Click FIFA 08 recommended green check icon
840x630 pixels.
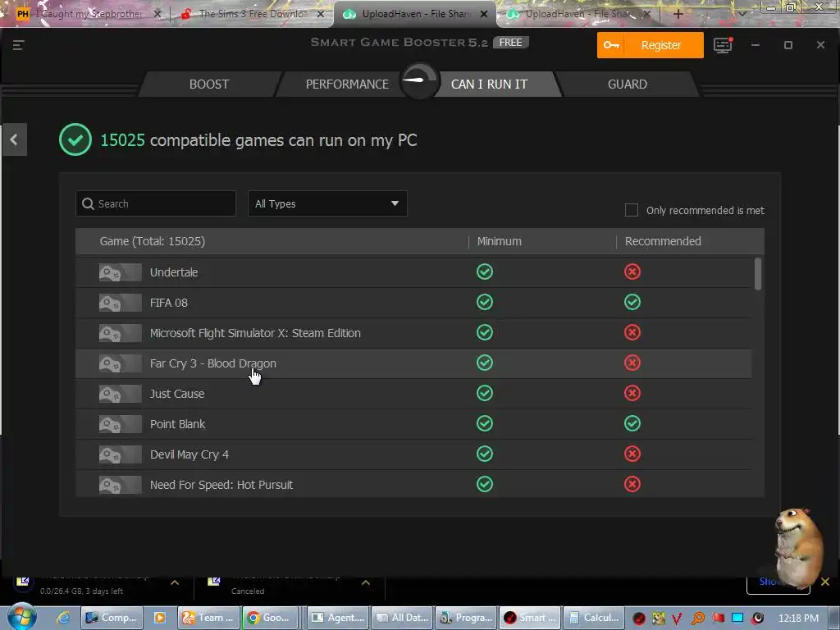pos(632,302)
